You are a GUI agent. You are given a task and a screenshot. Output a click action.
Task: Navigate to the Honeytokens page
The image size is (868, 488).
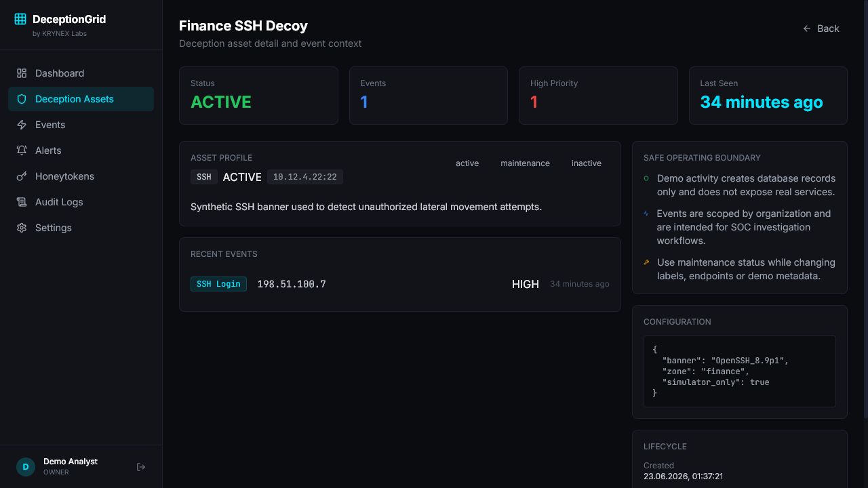coord(81,176)
